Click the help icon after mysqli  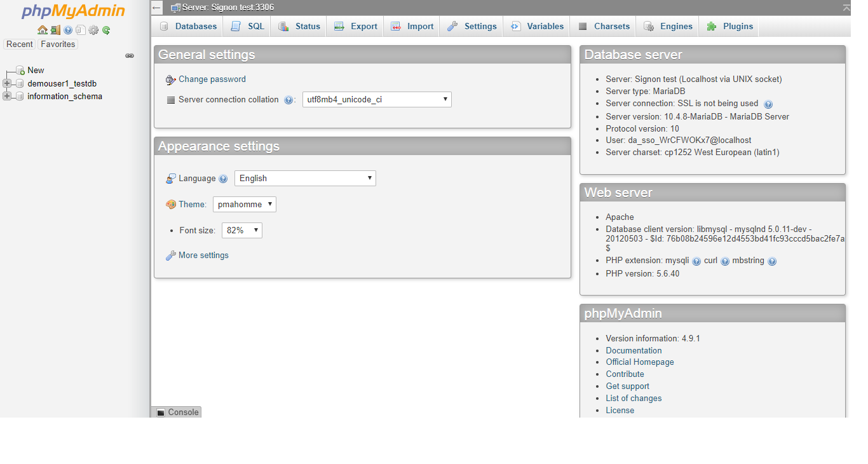[696, 261]
